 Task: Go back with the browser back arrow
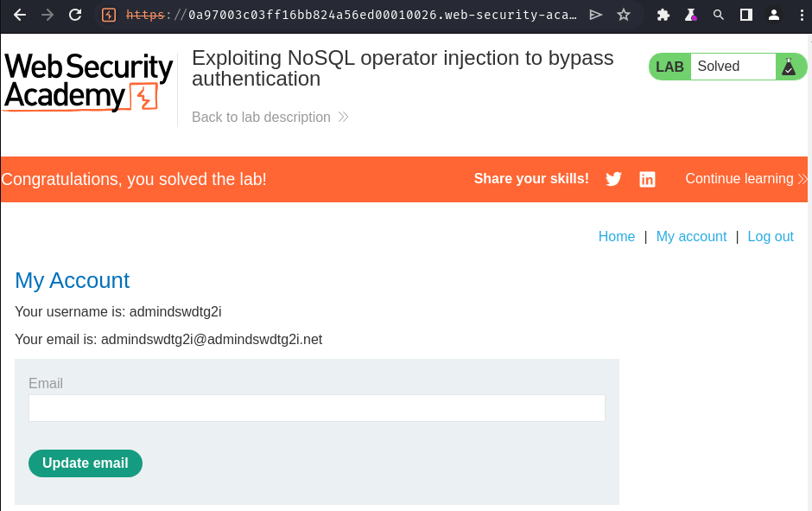click(20, 15)
